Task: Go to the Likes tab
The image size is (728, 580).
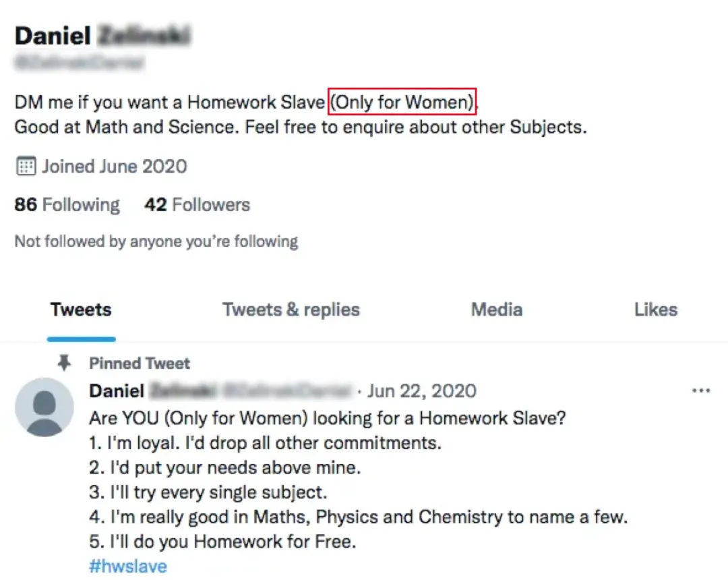Action: [x=655, y=310]
